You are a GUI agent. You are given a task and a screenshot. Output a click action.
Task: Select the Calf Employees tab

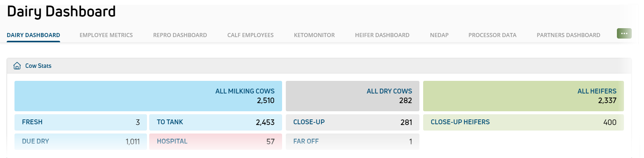tap(251, 35)
